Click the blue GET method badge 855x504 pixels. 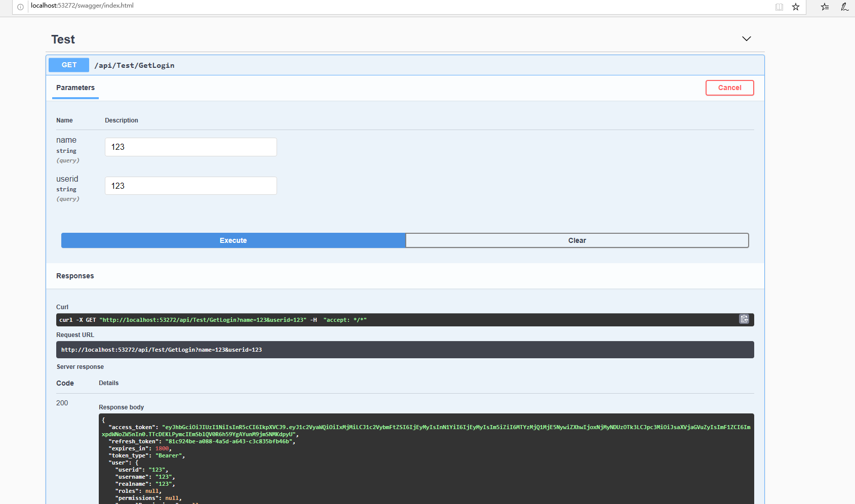click(68, 65)
